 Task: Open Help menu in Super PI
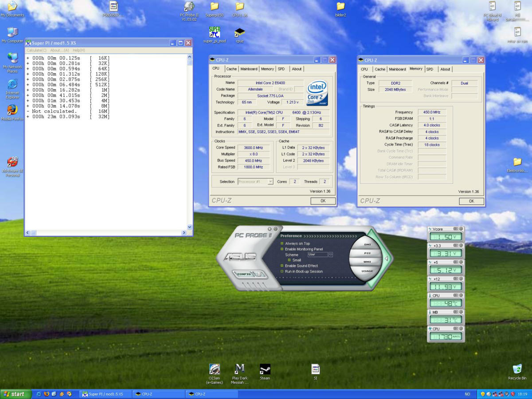click(79, 50)
